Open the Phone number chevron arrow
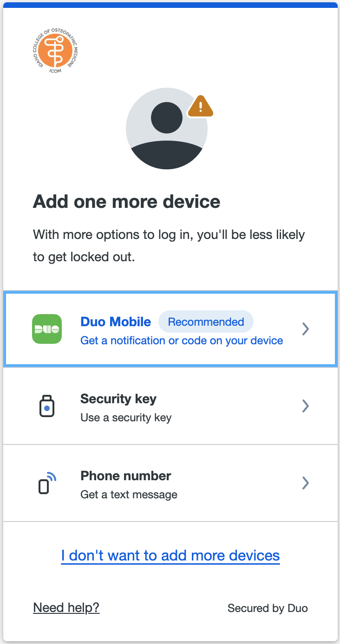 (x=305, y=483)
